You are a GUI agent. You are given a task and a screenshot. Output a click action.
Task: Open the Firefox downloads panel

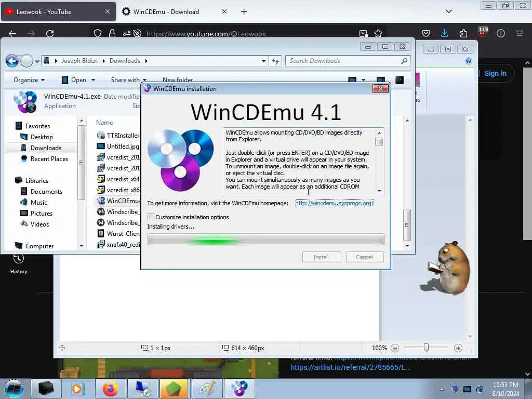(x=445, y=33)
